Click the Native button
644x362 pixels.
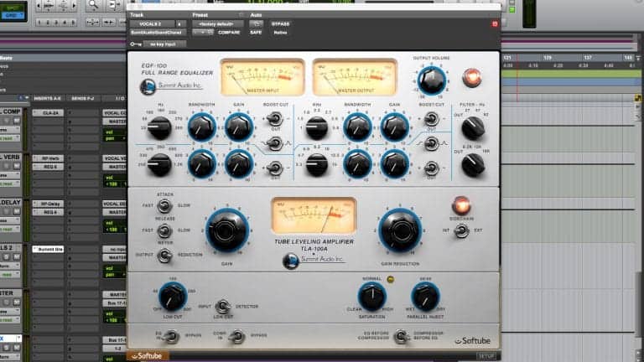tap(281, 33)
